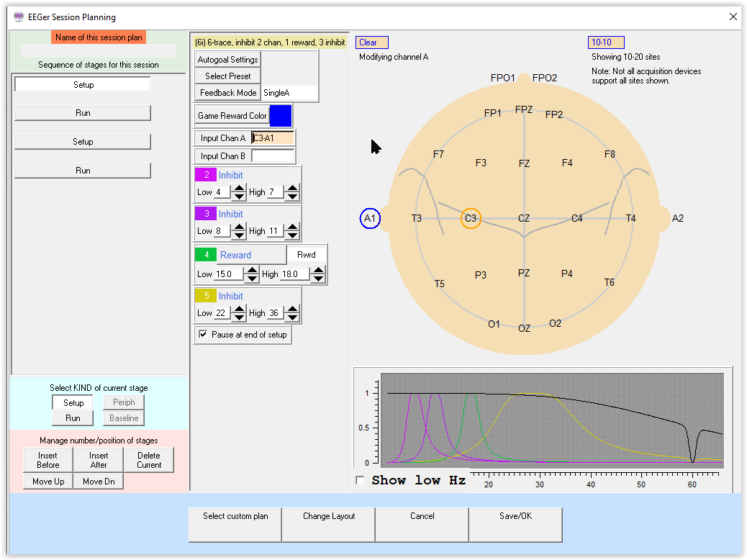The width and height of the screenshot is (747, 560).
Task: Click Feedback Mode button
Action: point(227,93)
